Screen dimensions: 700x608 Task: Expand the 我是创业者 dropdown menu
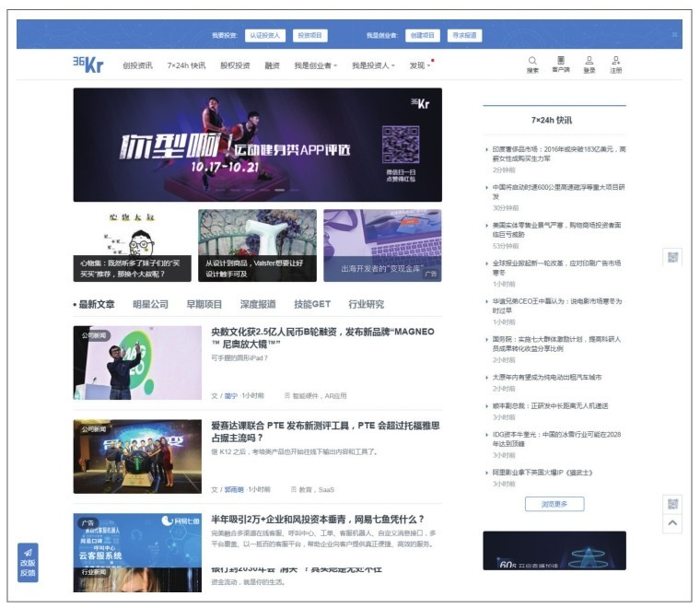(x=315, y=66)
